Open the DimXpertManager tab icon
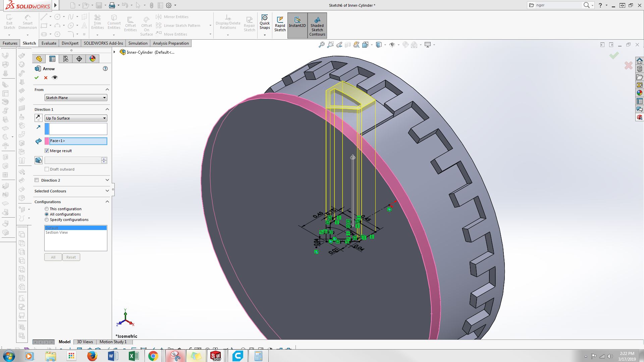Image resolution: width=644 pixels, height=362 pixels. pyautogui.click(x=79, y=59)
